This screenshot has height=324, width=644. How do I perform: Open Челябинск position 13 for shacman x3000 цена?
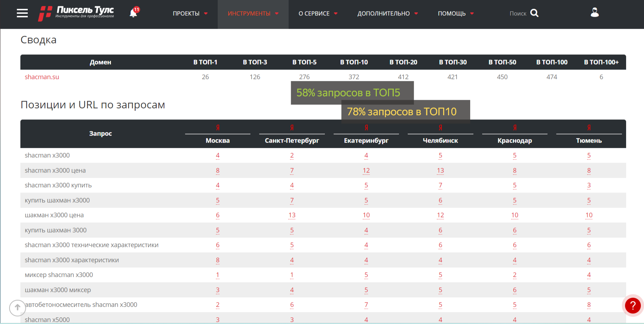point(440,170)
